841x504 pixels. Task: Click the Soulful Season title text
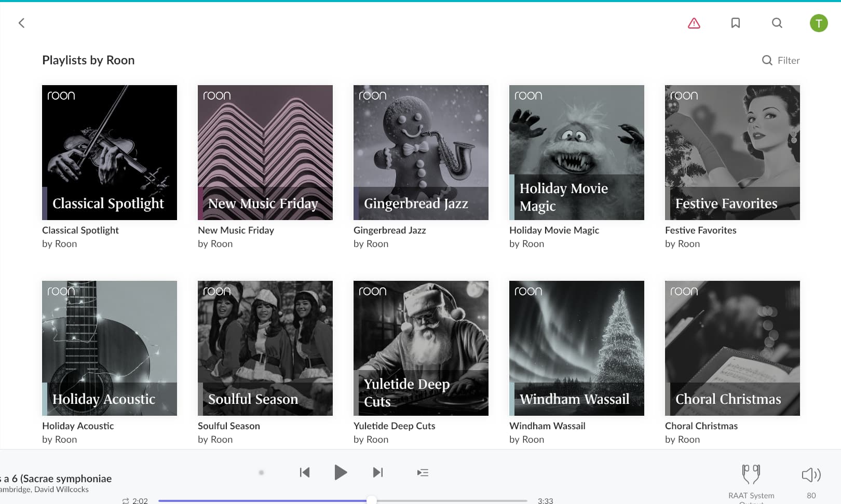click(229, 426)
